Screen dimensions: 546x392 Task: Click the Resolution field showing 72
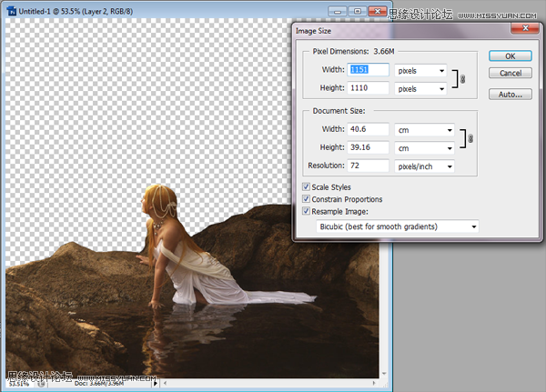[x=368, y=166]
